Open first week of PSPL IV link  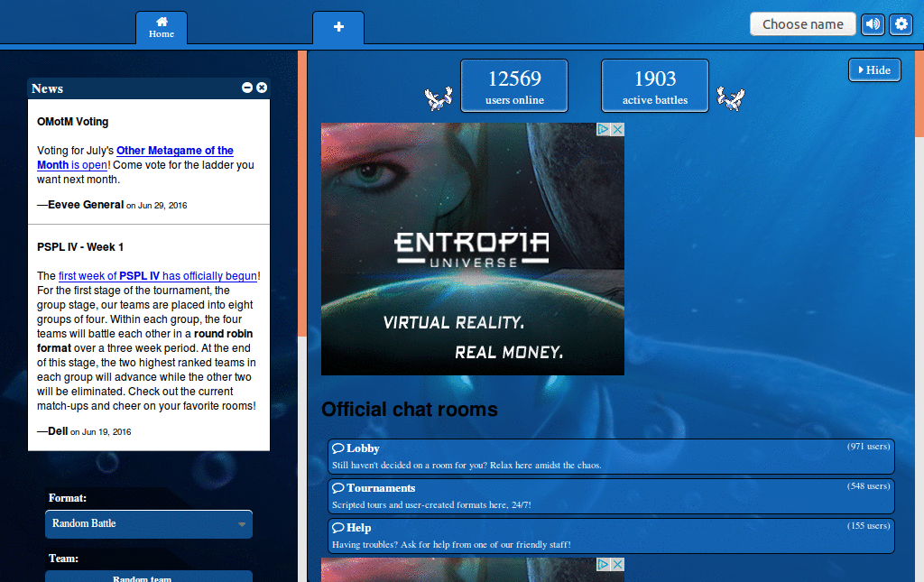157,276
